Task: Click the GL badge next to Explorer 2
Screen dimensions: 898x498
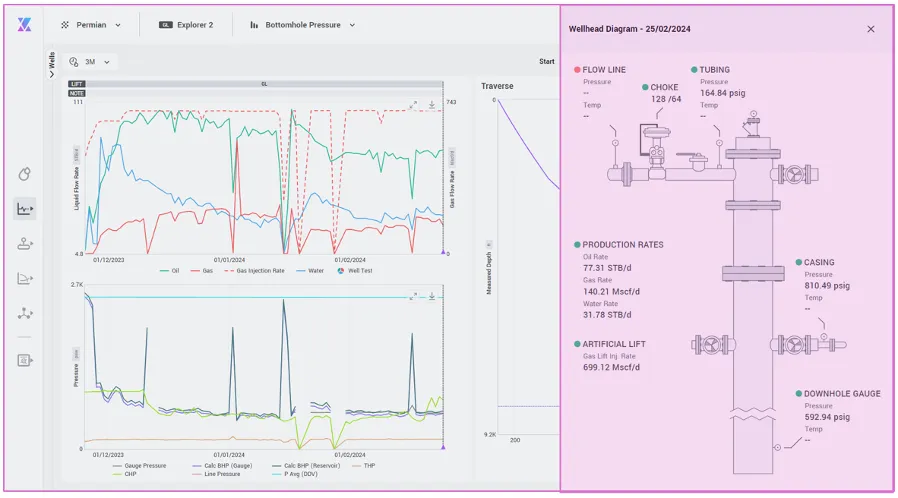Action: 166,25
